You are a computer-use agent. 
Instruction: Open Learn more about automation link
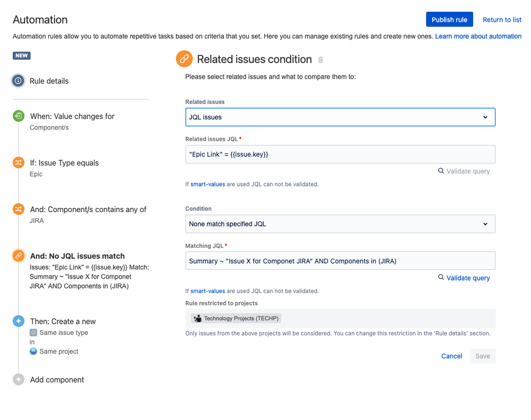pyautogui.click(x=478, y=36)
